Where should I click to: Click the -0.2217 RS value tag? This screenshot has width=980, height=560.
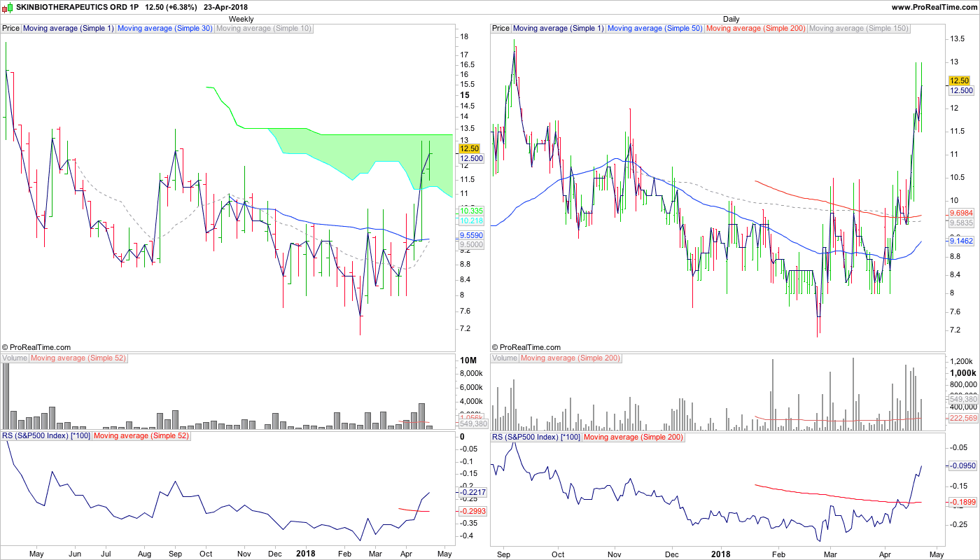coord(472,493)
